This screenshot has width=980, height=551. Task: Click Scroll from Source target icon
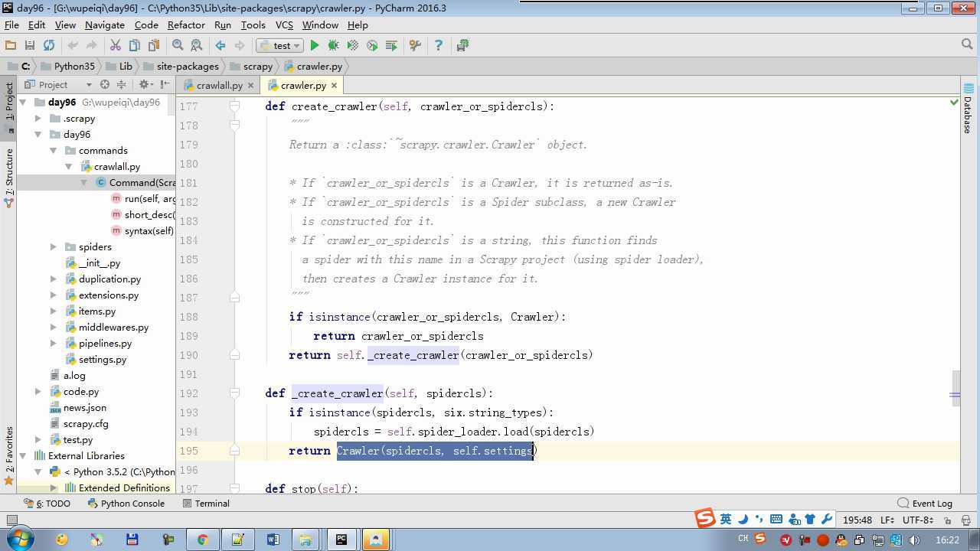point(105,85)
